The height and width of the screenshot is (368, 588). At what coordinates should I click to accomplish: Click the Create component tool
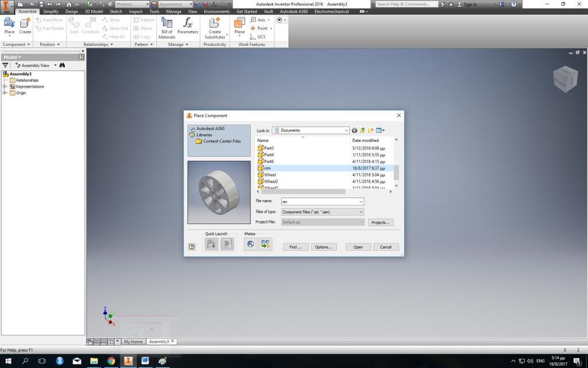(x=25, y=25)
